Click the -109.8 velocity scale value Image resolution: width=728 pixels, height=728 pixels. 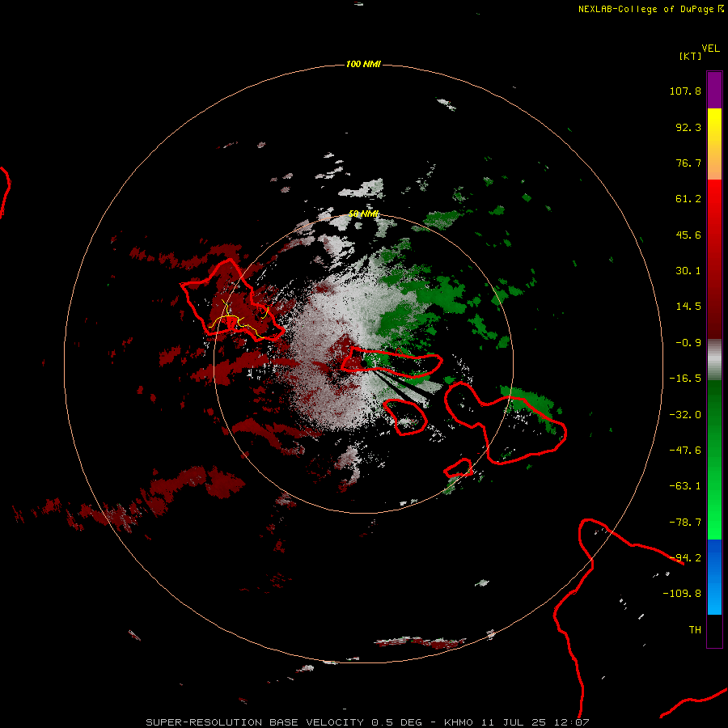682,594
